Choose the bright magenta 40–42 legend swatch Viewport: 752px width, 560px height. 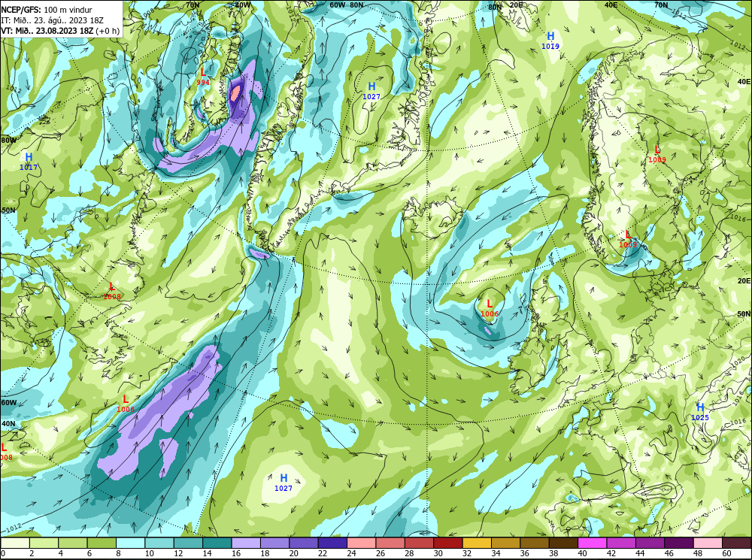(593, 543)
